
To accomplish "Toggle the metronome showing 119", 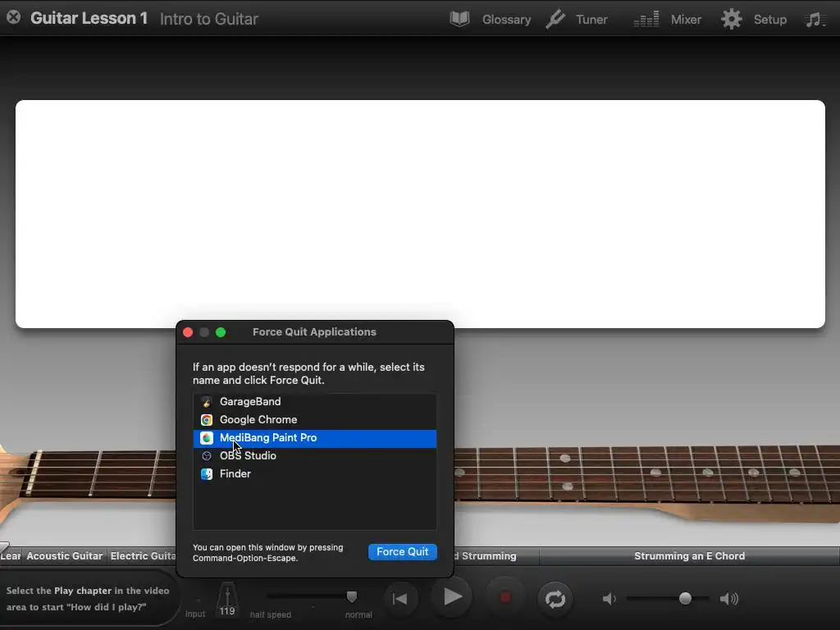I will (x=227, y=600).
